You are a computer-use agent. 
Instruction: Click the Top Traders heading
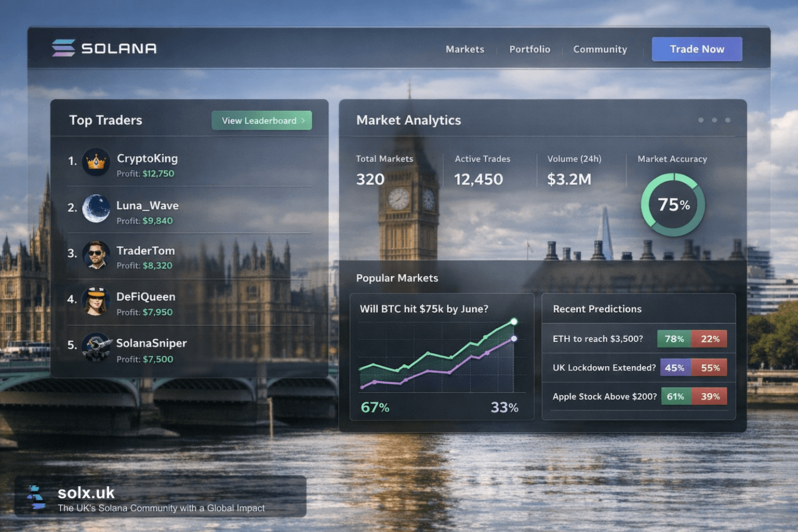pyautogui.click(x=106, y=120)
